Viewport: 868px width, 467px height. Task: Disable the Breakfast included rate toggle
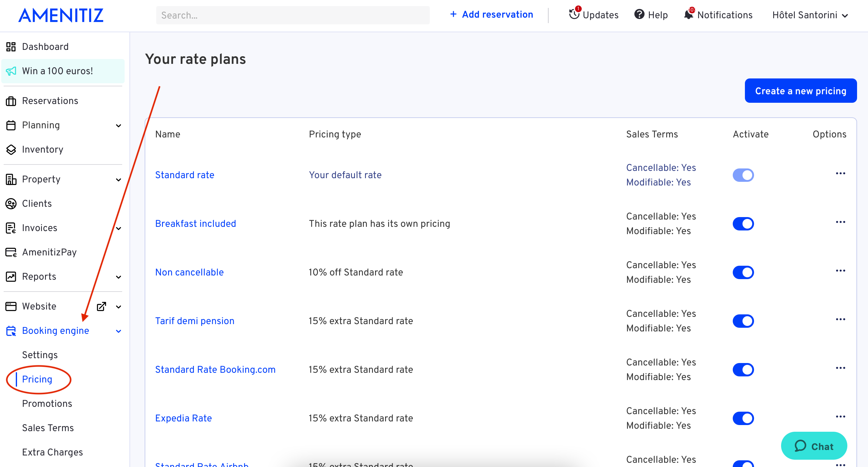[743, 223]
